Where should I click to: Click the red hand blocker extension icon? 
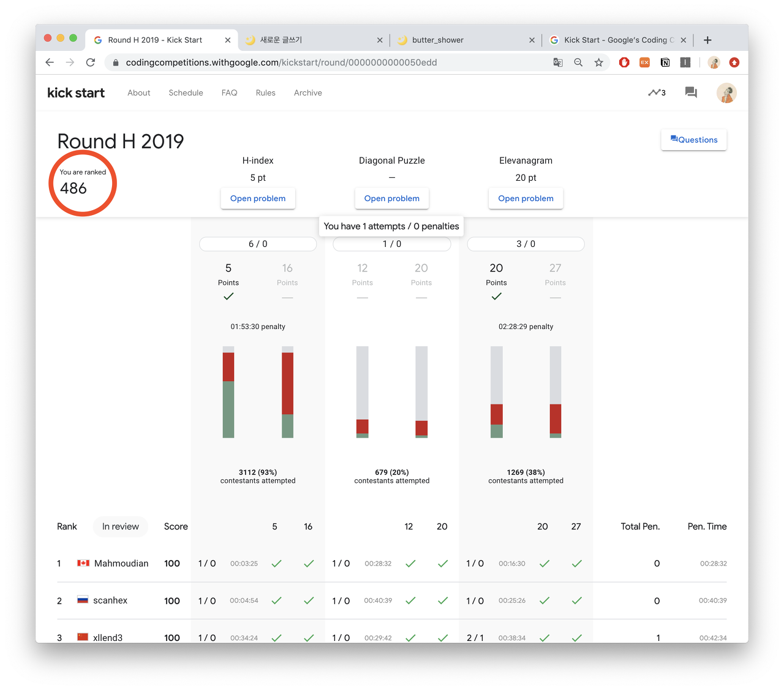coord(624,63)
